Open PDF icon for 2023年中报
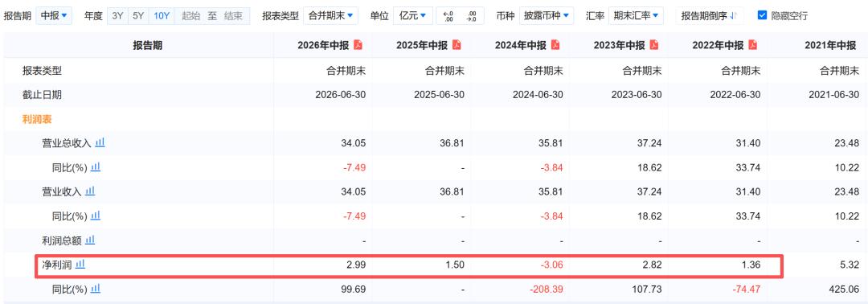This screenshot has width=868, height=304. 654,45
